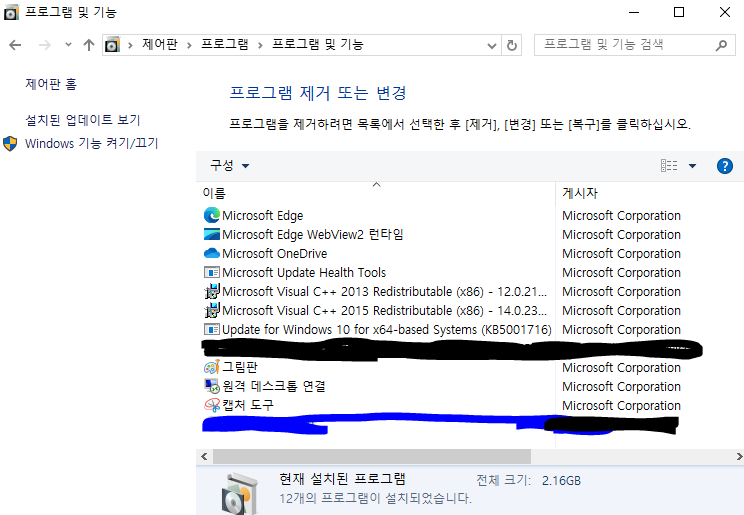Viewport: 744px width, 515px height.
Task: Refresh the programs list
Action: pos(512,46)
